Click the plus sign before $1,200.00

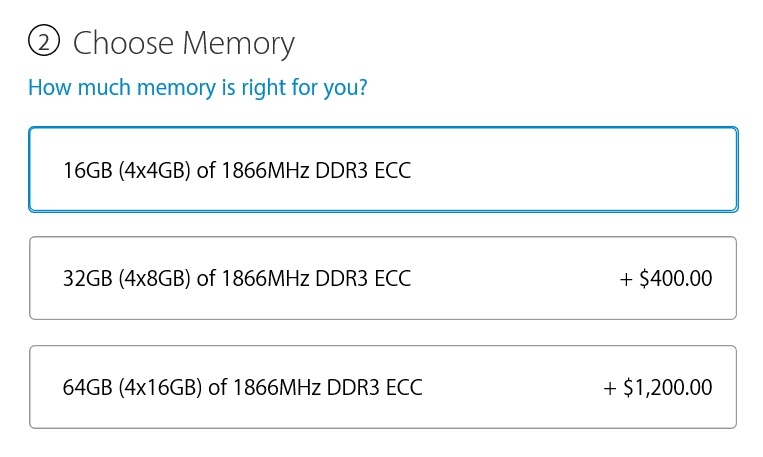pyautogui.click(x=610, y=388)
